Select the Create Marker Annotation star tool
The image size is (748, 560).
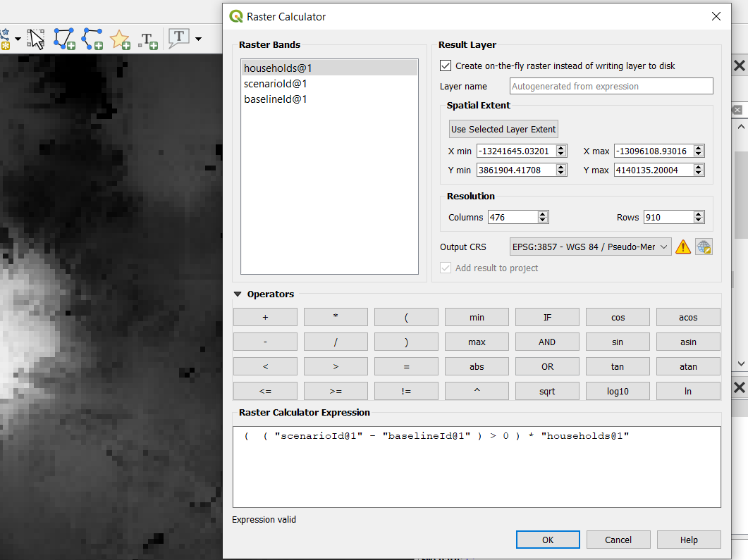[120, 39]
